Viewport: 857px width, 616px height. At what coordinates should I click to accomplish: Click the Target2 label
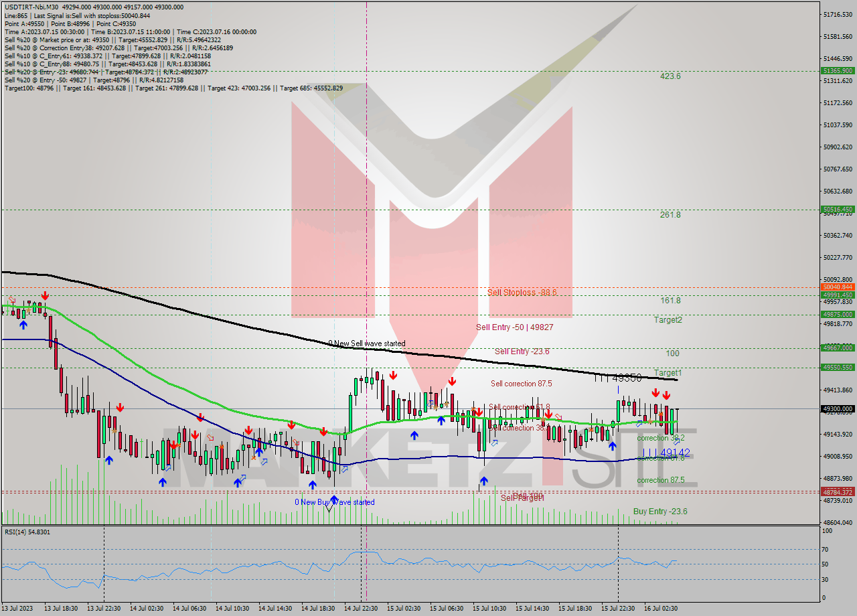click(x=668, y=320)
